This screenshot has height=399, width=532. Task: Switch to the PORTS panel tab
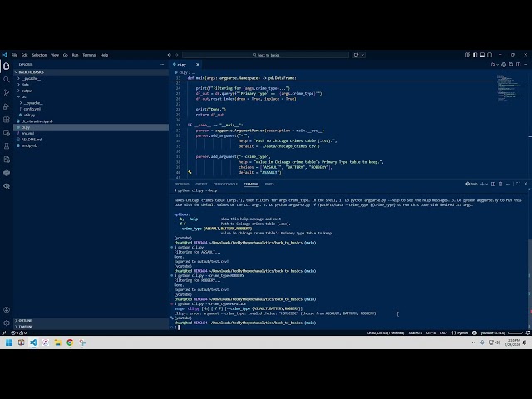(269, 184)
